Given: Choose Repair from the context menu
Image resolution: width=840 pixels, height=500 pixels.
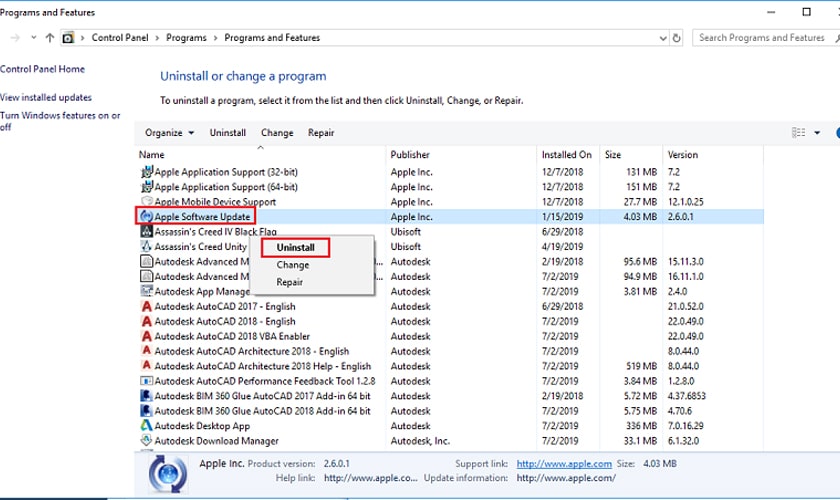Looking at the screenshot, I should 289,282.
